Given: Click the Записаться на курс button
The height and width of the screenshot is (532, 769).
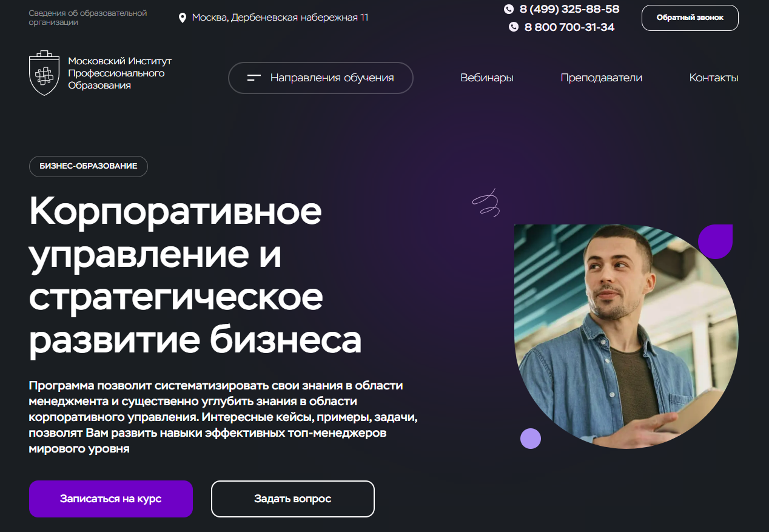Looking at the screenshot, I should pos(111,499).
